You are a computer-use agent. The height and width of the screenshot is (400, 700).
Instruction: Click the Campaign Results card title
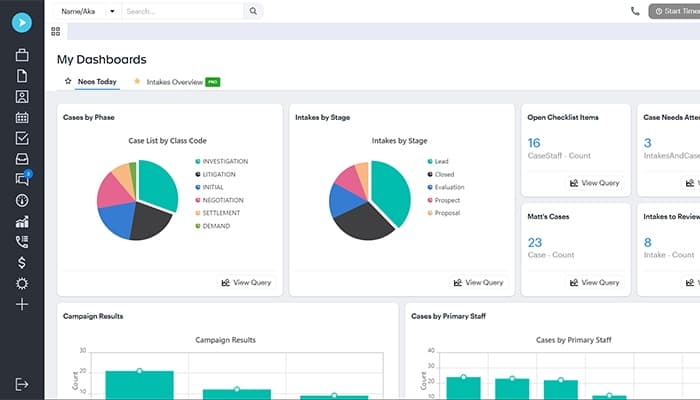coord(93,316)
